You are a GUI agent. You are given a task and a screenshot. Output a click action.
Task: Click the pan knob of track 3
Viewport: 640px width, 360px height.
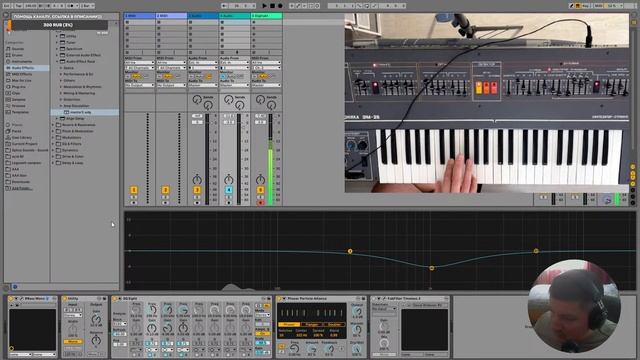(x=197, y=179)
